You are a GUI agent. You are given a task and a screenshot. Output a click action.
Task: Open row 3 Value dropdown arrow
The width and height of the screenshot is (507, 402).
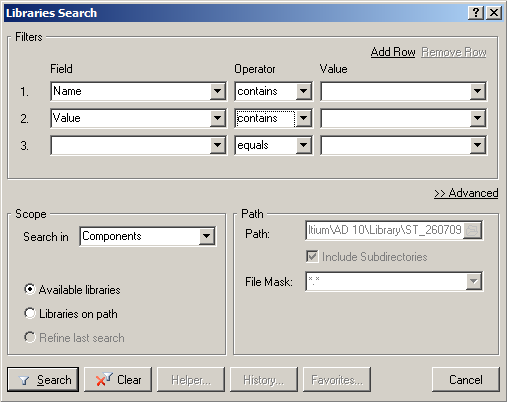(478, 145)
